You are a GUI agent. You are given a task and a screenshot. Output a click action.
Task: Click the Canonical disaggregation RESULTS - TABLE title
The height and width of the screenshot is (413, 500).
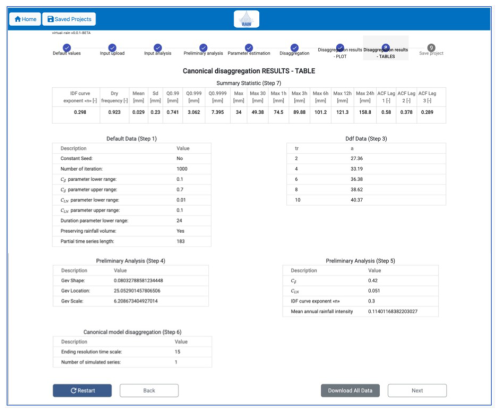point(249,71)
